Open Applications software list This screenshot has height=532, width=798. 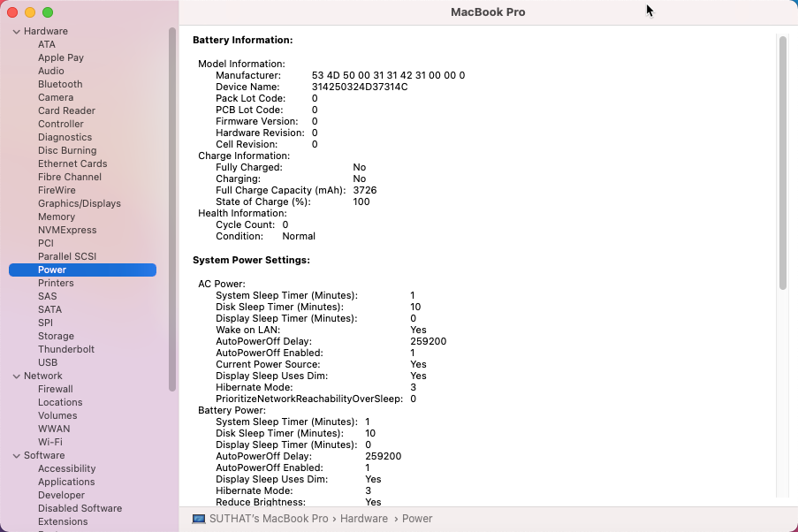point(66,481)
